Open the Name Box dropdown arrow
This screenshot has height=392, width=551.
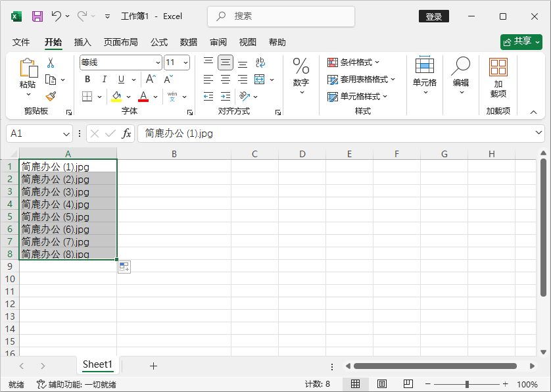tap(66, 134)
